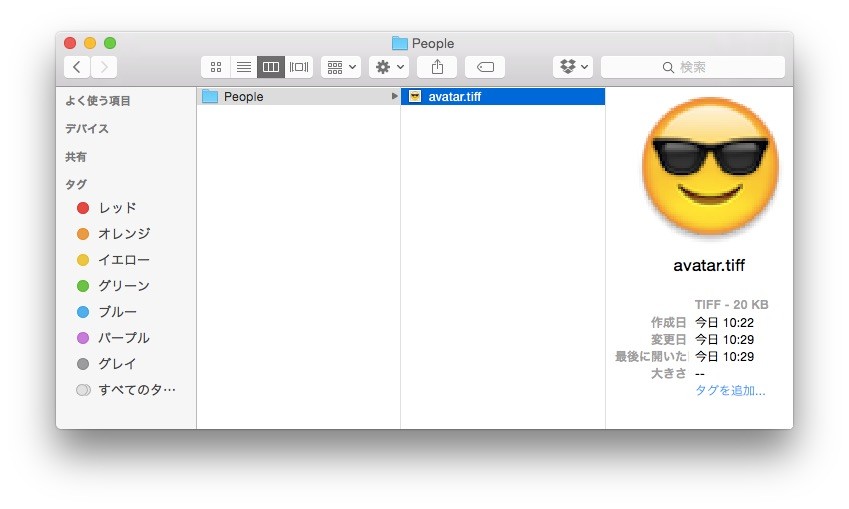Select the パープル tag
This screenshot has height=509, width=849.
click(126, 338)
